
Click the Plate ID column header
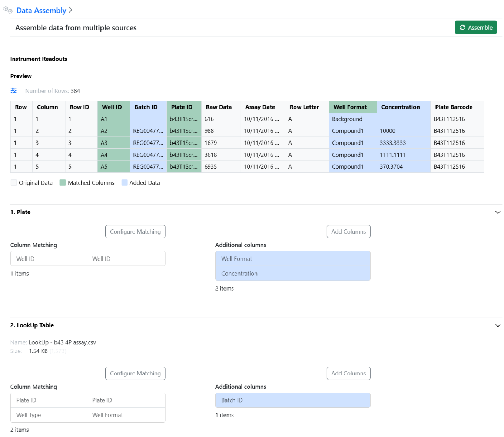[184, 107]
